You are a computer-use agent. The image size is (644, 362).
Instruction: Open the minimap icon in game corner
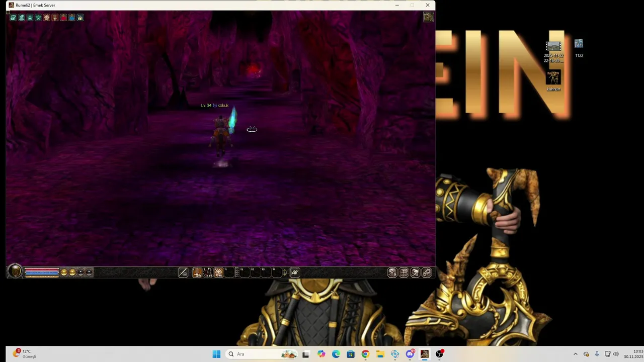coord(428,17)
